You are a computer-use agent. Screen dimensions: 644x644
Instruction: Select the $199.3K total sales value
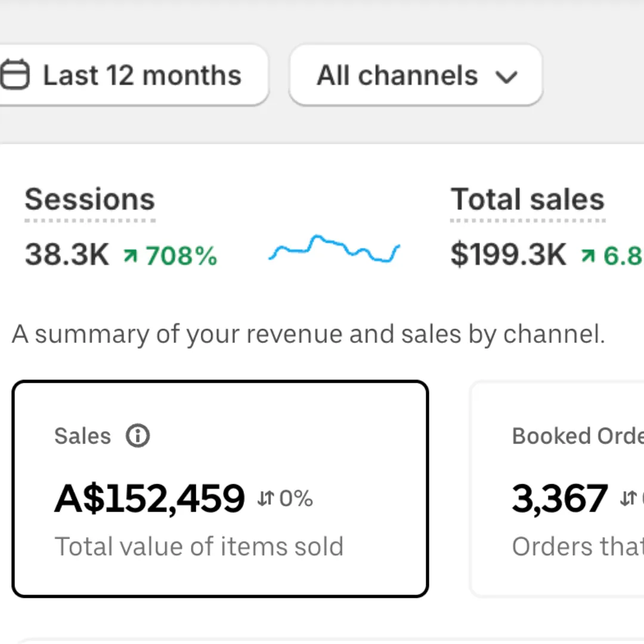[x=508, y=256]
